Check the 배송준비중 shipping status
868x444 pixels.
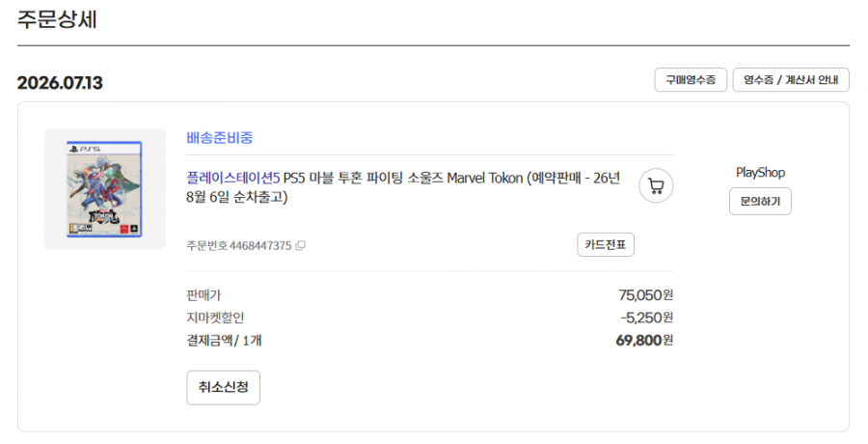pos(220,137)
